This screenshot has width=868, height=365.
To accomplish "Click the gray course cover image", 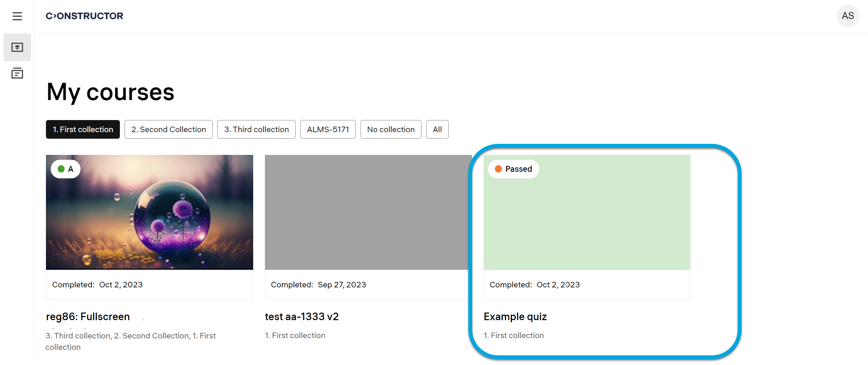I will coord(368,212).
